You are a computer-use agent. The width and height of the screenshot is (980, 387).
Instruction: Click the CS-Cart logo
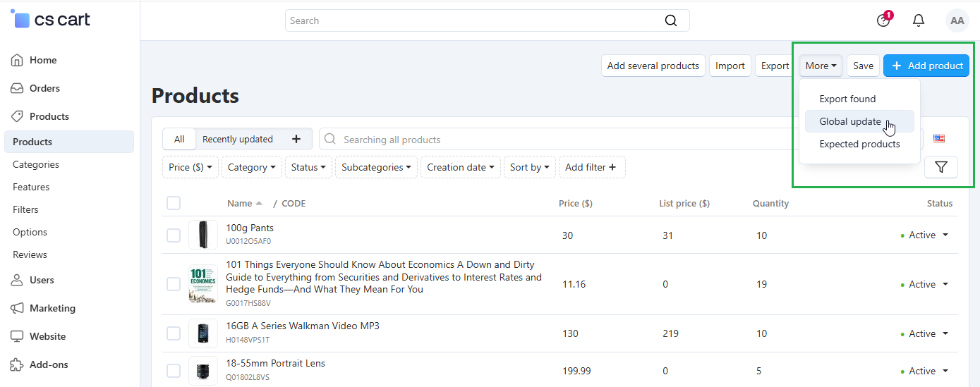[x=50, y=19]
